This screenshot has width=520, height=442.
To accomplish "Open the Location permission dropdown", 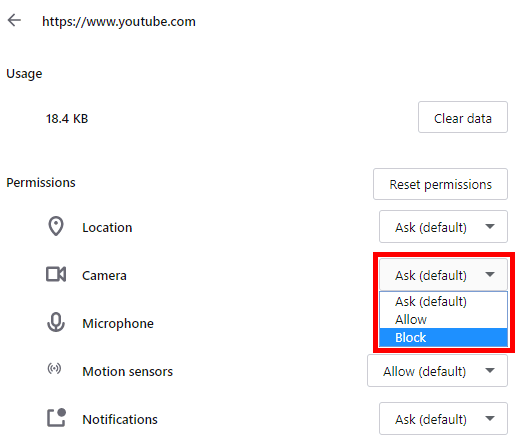I will click(443, 227).
